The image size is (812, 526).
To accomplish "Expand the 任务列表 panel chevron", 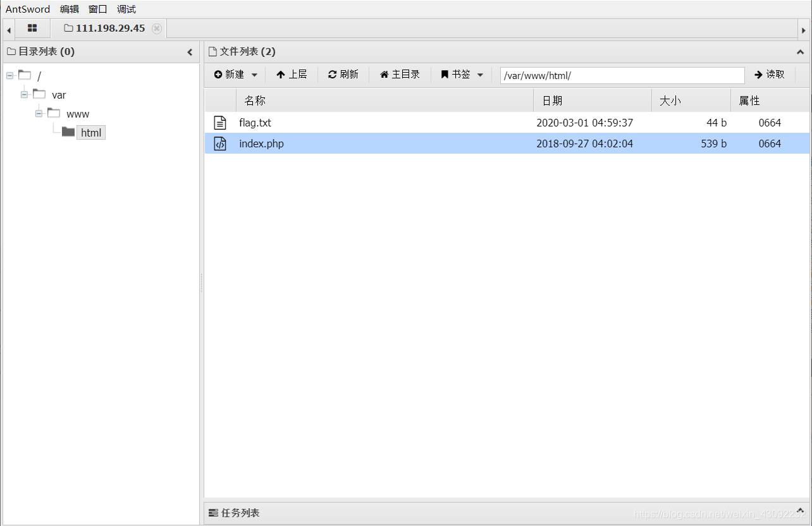I will click(x=800, y=511).
